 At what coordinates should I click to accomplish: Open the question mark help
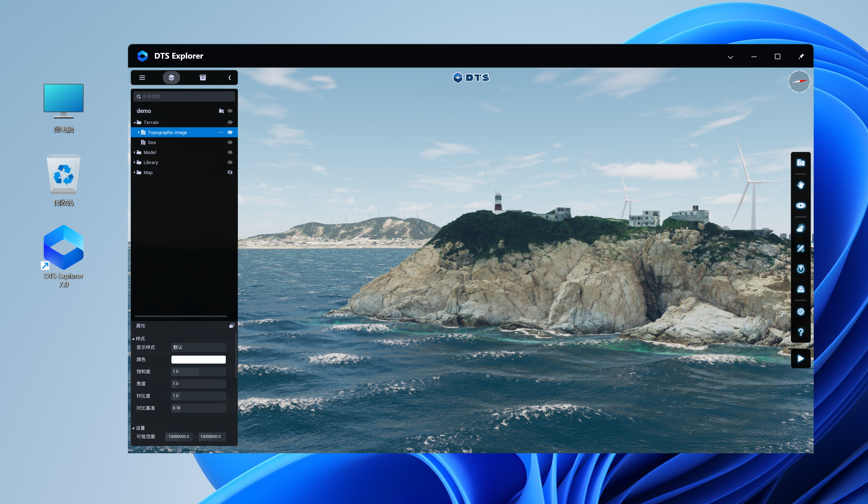point(801,332)
